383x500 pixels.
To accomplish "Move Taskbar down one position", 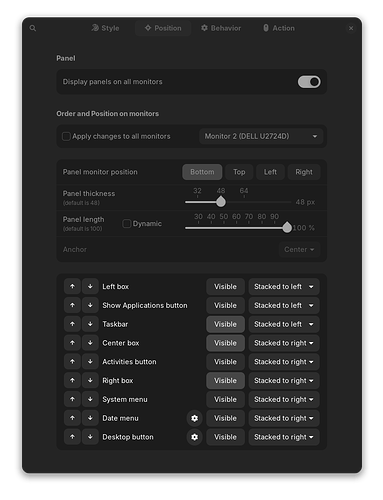I will point(90,324).
